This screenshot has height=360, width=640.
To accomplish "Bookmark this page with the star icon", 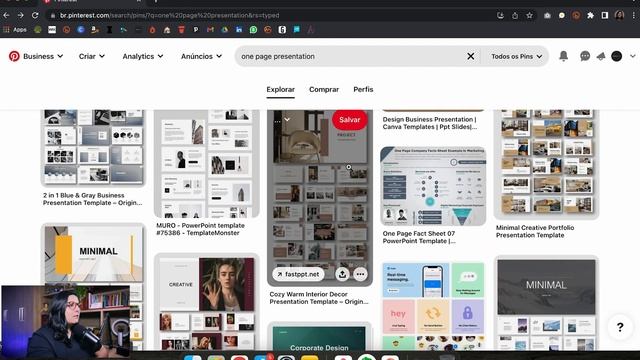I will 529,16.
